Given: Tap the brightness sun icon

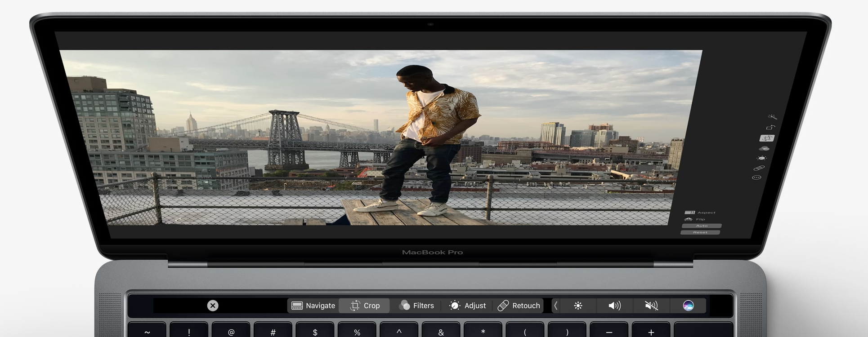Looking at the screenshot, I should 578,306.
